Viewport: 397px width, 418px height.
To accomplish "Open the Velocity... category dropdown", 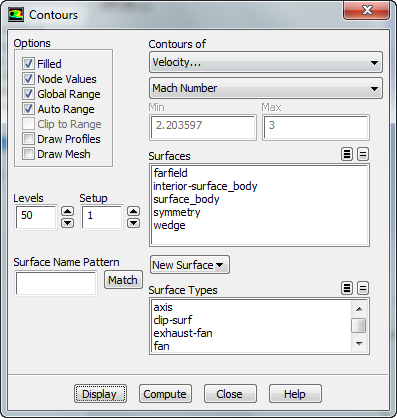I will point(266,62).
